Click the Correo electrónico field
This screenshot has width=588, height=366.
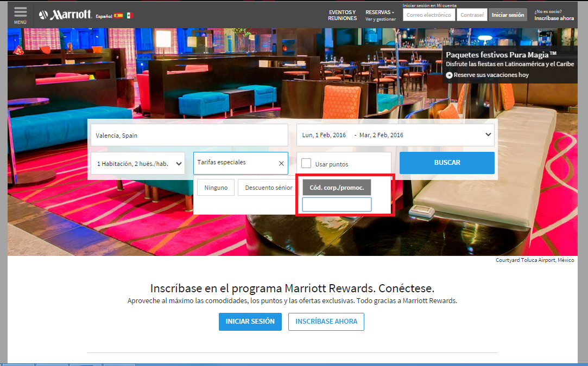coord(429,15)
